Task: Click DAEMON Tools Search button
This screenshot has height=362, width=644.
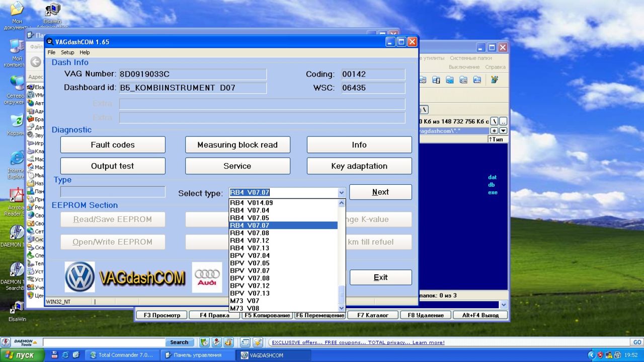Action: pos(179,342)
